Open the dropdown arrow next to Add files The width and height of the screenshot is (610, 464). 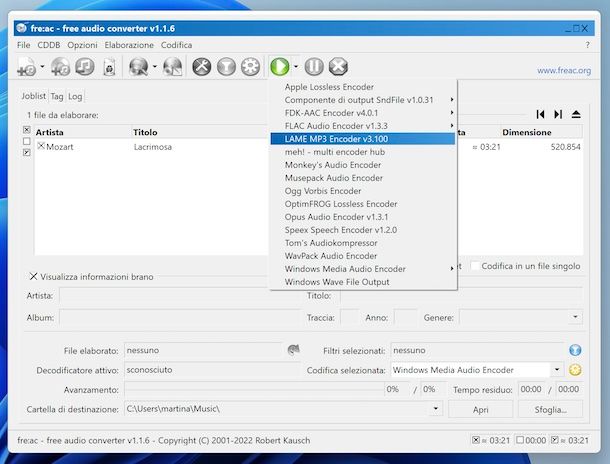coord(42,67)
